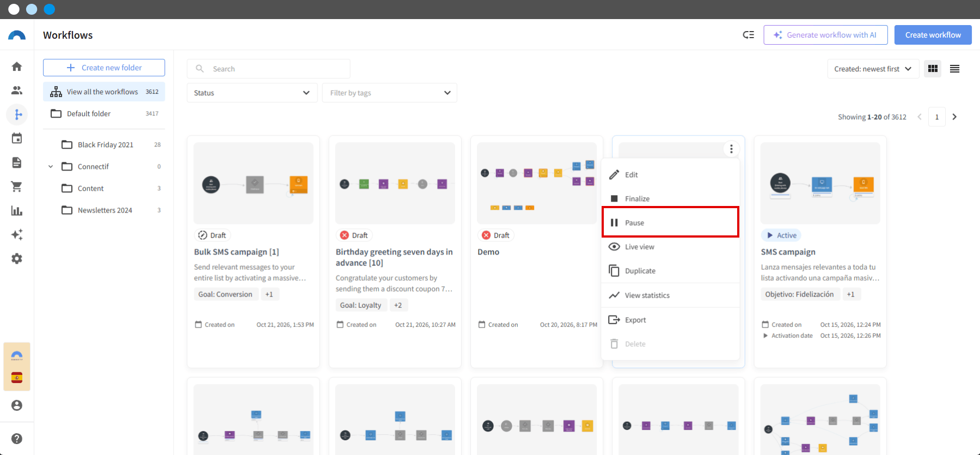
Task: Toggle the collapse sidebar list icon in header
Action: point(749,35)
